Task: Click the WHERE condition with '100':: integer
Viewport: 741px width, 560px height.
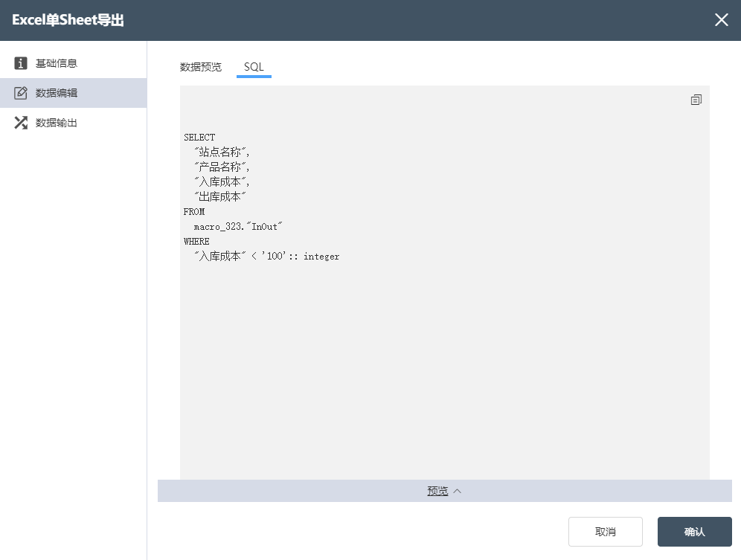Action: coord(266,257)
